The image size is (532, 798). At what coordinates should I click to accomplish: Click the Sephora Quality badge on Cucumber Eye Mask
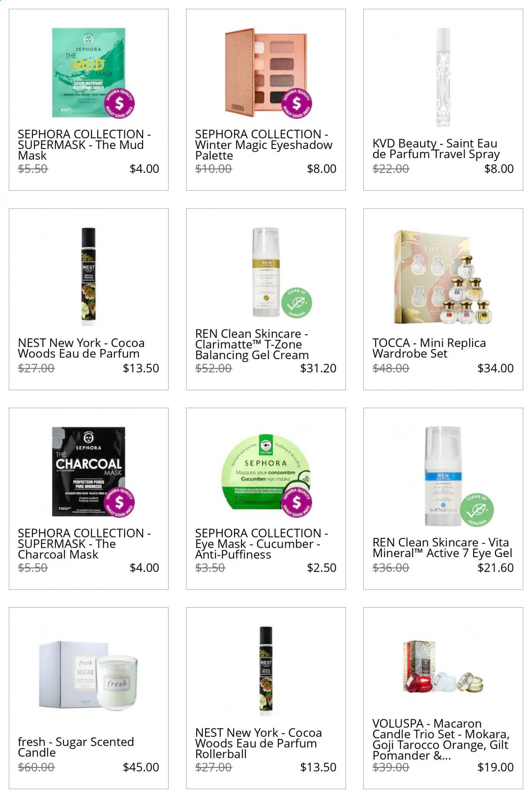tap(297, 503)
